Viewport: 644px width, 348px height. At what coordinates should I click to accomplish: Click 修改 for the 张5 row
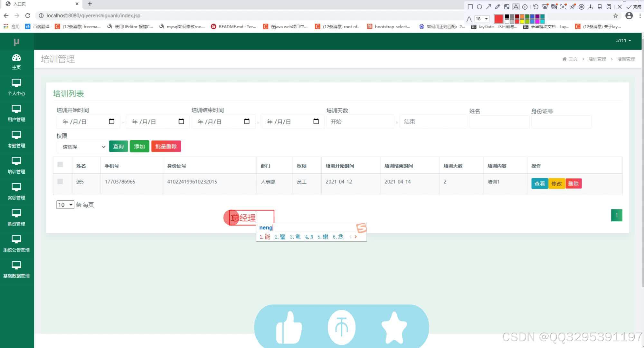click(556, 184)
